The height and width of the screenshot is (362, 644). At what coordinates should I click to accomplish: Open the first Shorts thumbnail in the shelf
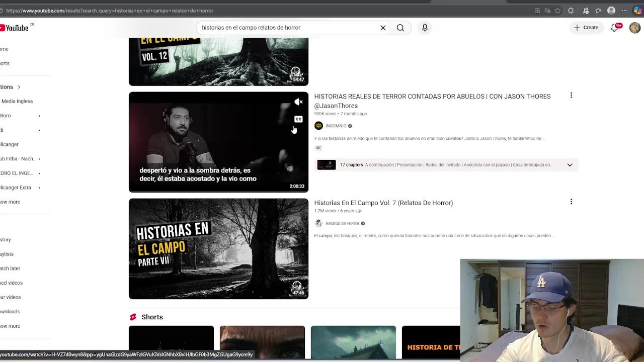coord(171,342)
